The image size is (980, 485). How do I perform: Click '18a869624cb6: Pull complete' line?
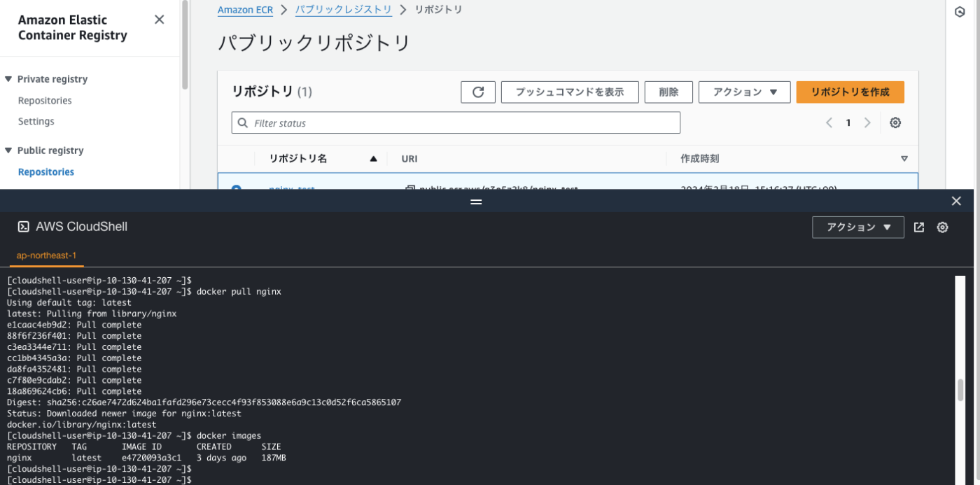74,391
